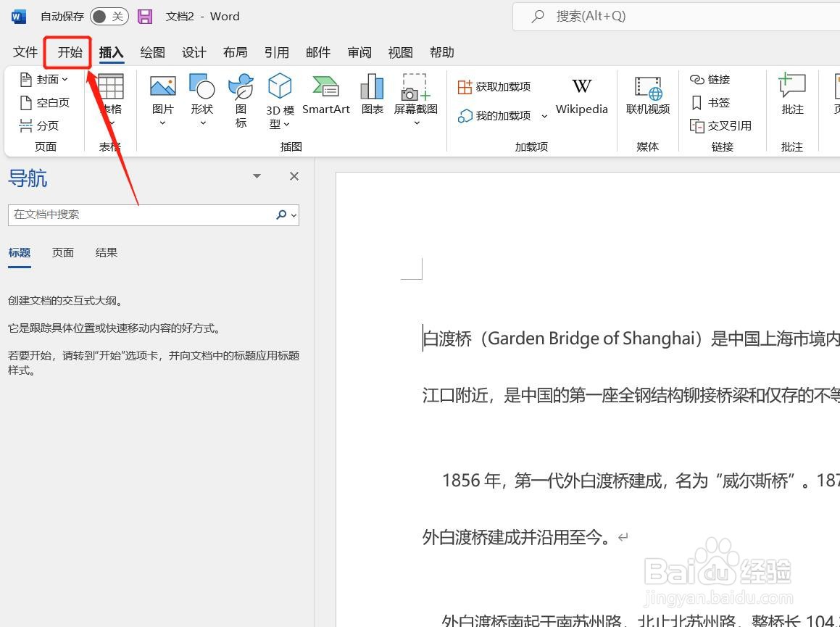Screen dimensions: 840x627
Task: Click the text '创建文档的交互式大纲。'
Action: click(x=67, y=301)
